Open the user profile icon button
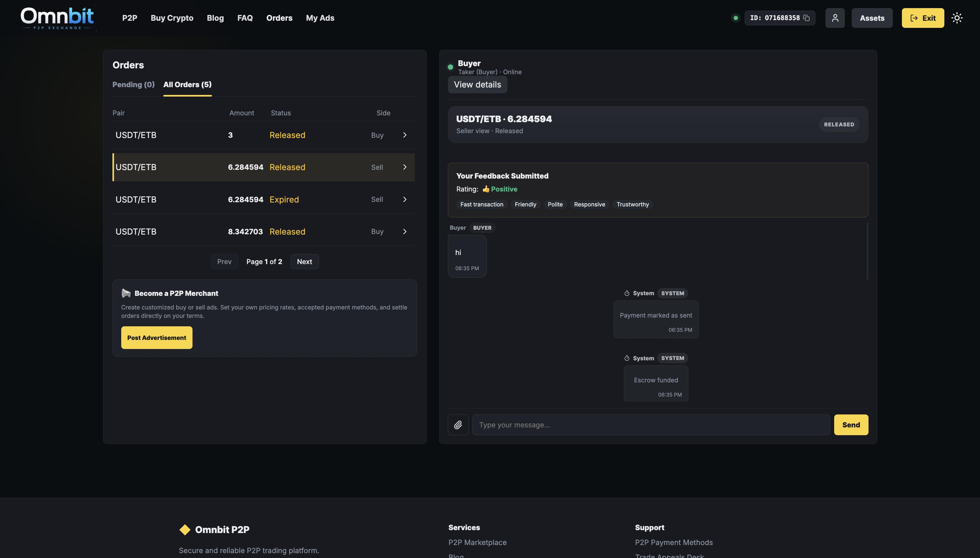 835,18
